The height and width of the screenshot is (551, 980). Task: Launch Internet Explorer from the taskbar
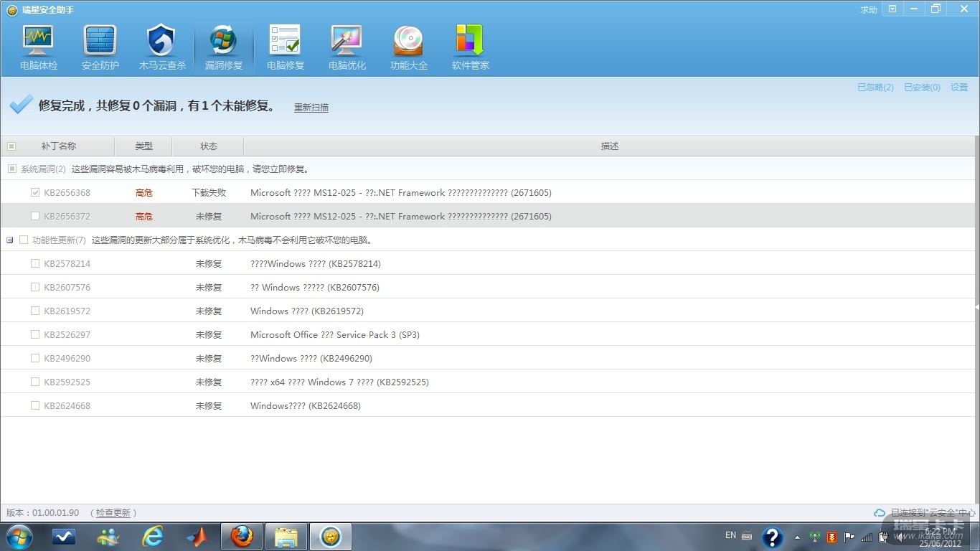[153, 537]
